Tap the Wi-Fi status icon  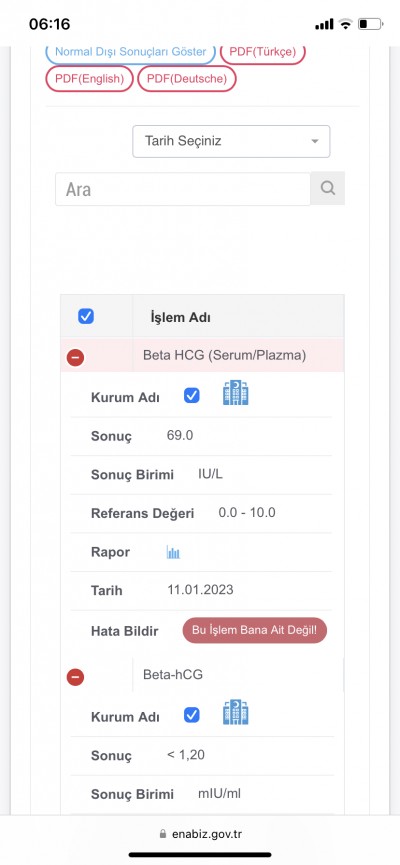(346, 24)
